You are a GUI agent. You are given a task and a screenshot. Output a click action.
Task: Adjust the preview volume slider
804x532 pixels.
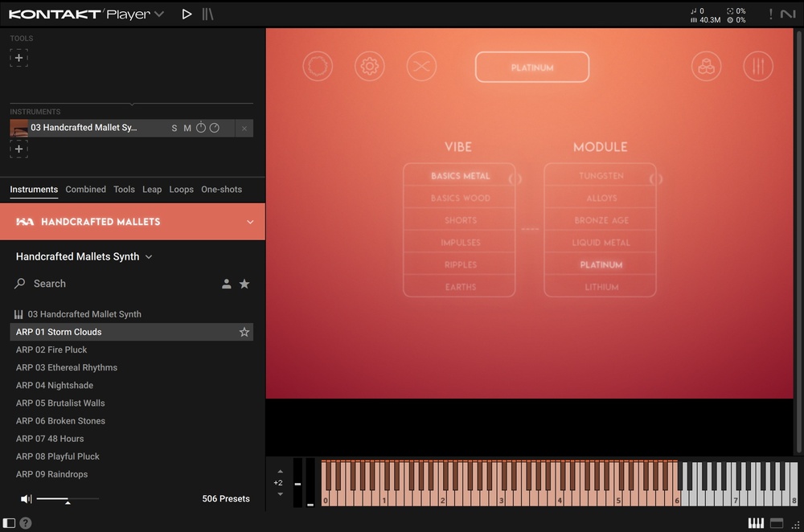(68, 499)
